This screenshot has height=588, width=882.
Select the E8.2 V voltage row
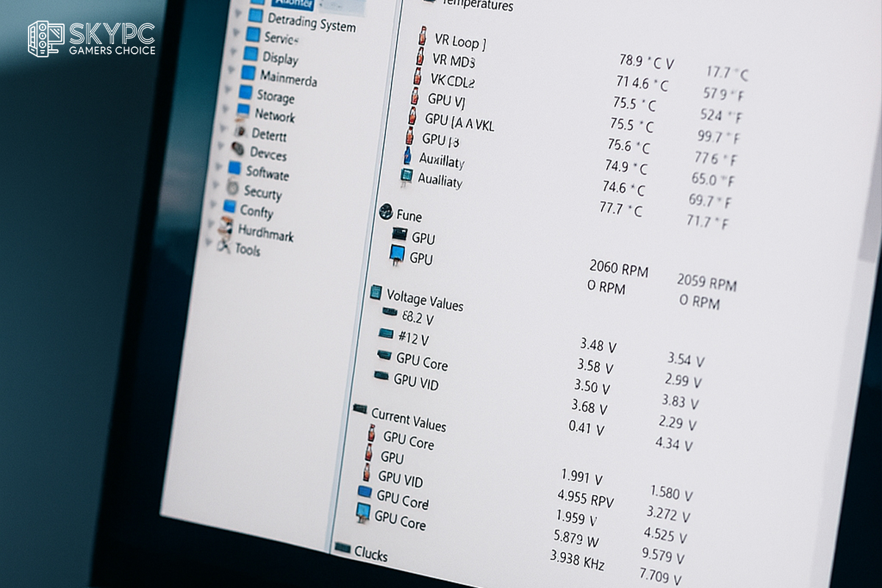tap(417, 318)
